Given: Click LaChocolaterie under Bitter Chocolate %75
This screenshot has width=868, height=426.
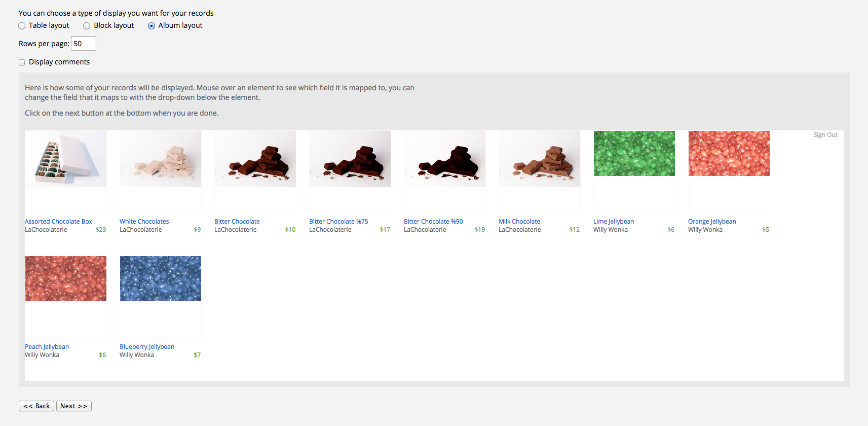Looking at the screenshot, I should pos(330,230).
